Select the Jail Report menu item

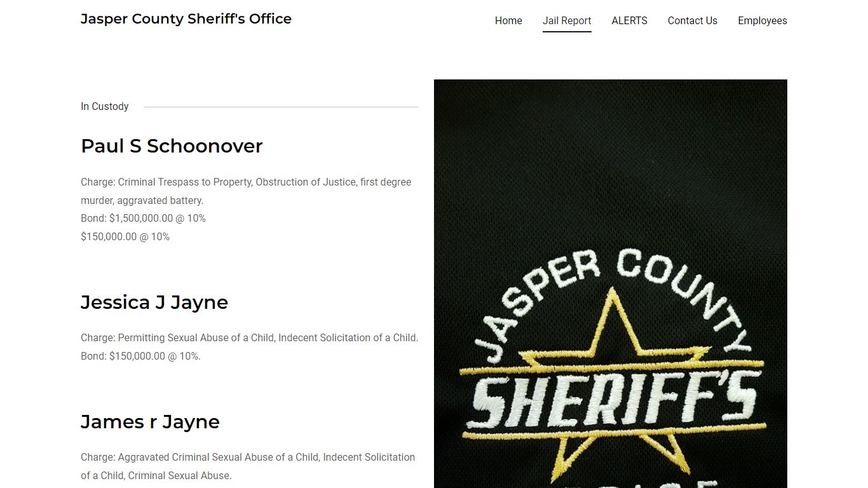pyautogui.click(x=567, y=20)
